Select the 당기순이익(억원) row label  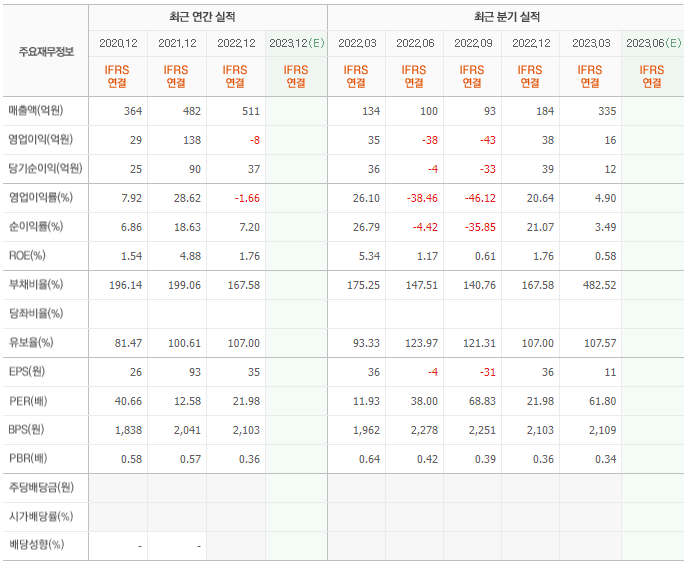pos(45,168)
